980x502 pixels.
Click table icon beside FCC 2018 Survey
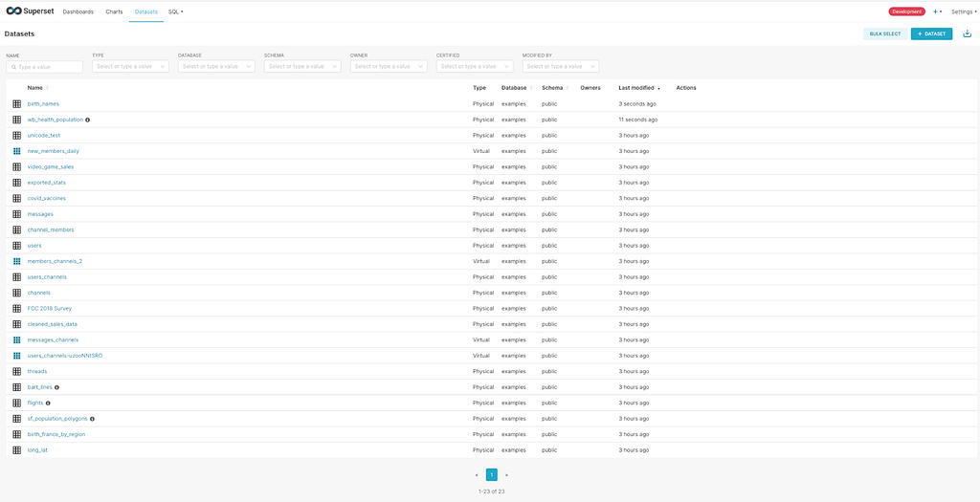(17, 309)
